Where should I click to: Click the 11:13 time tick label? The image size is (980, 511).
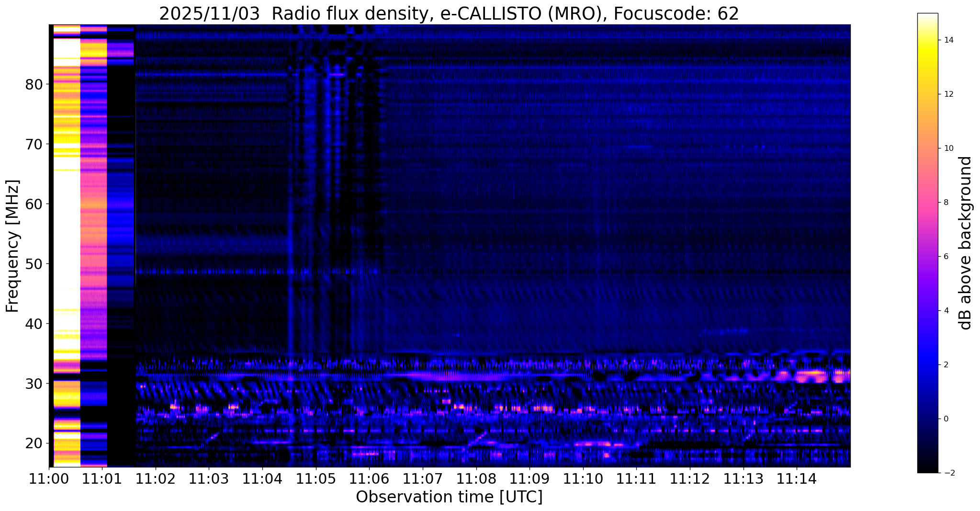[x=743, y=479]
